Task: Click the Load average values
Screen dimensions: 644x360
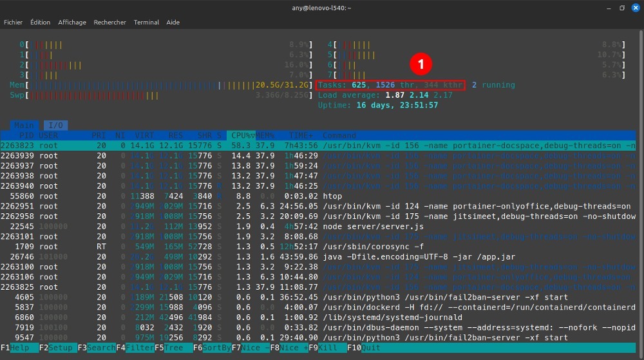Action: point(419,95)
